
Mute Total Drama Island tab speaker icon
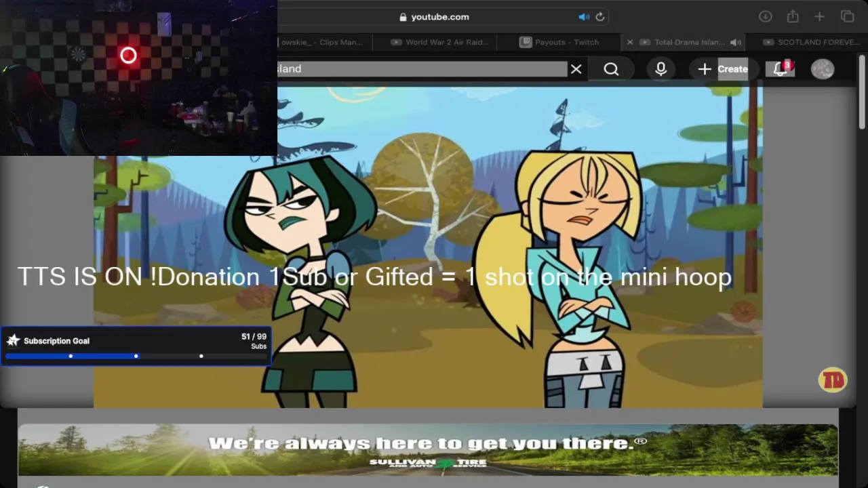735,42
